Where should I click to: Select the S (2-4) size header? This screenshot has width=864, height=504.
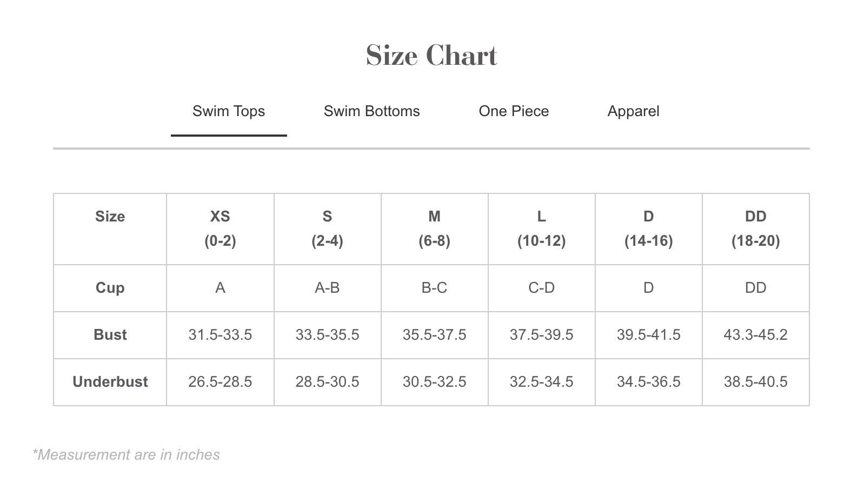[327, 229]
